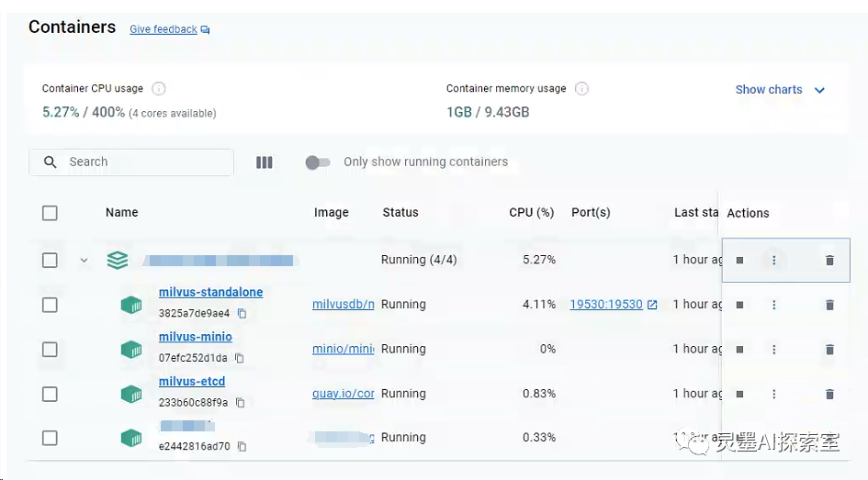Open the milvus-minio container
Viewport: 868px width, 480px height.
[x=196, y=337]
